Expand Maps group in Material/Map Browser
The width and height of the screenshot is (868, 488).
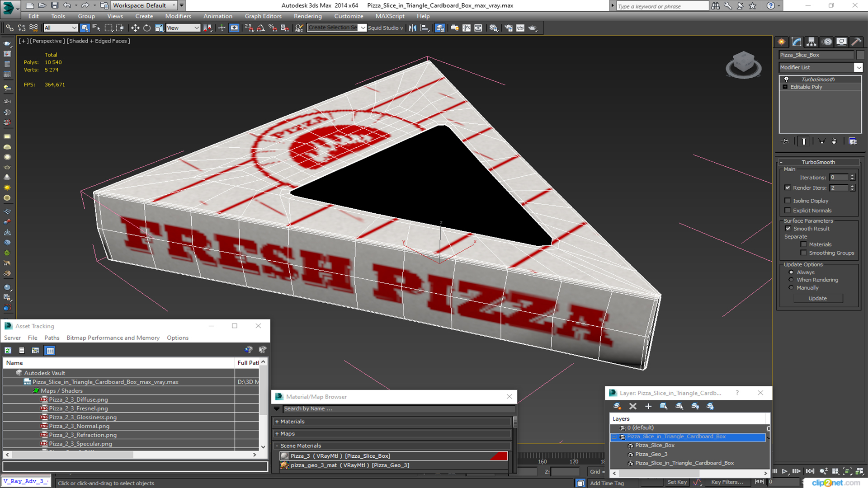[277, 434]
